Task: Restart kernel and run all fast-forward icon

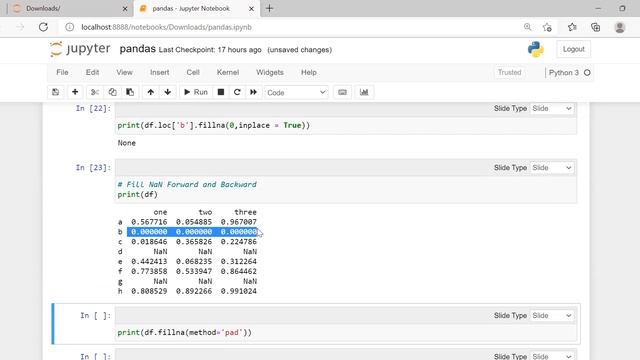Action: [253, 92]
